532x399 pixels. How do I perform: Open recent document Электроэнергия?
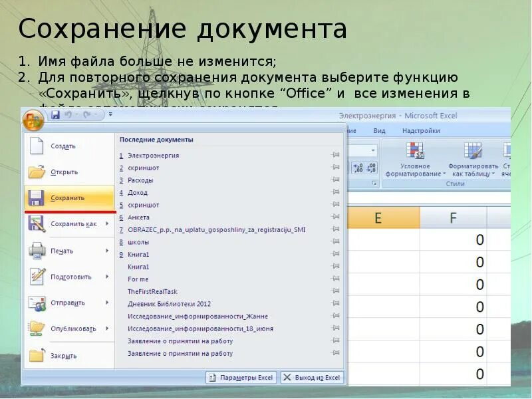229,156
